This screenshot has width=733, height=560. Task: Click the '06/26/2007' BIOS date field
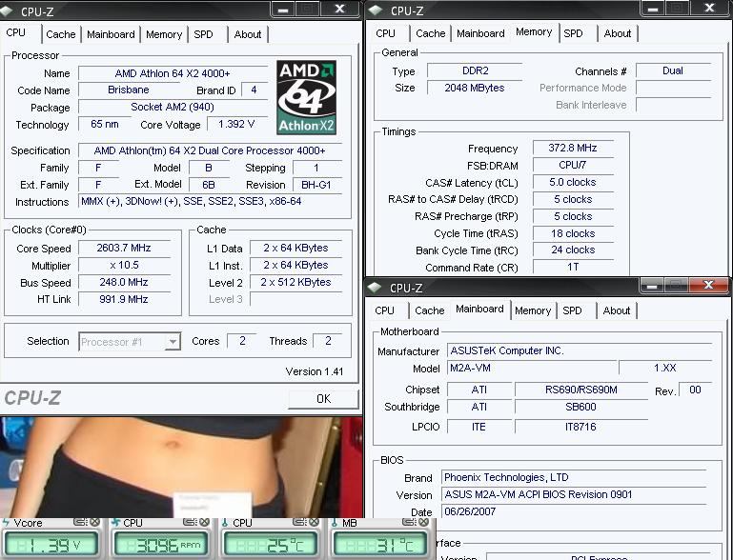(x=574, y=511)
